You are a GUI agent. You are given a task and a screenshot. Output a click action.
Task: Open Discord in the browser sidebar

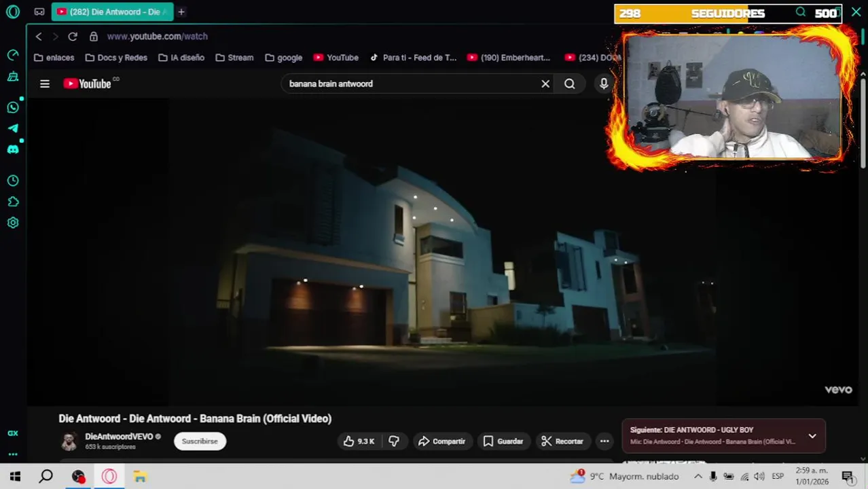point(13,149)
